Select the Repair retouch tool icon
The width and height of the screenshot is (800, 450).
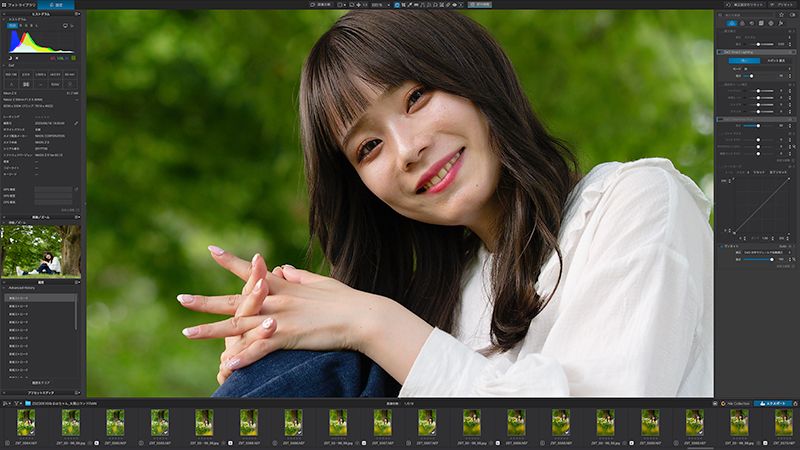click(x=448, y=5)
